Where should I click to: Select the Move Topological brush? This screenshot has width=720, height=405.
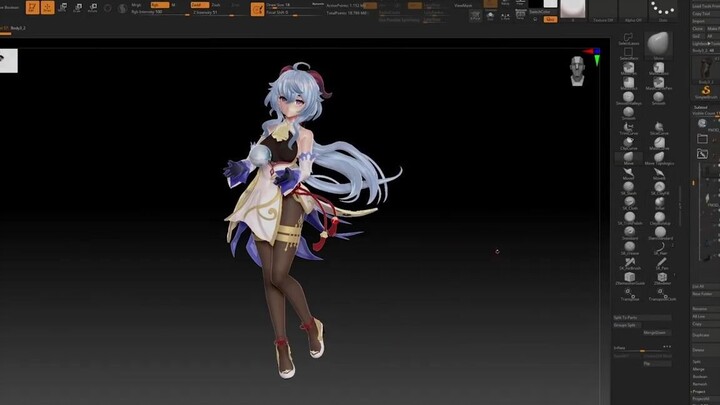659,158
